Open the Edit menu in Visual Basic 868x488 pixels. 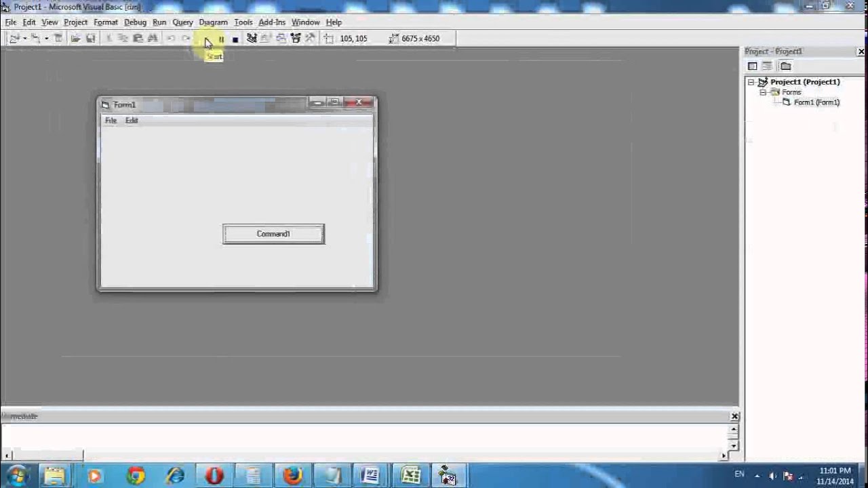pos(29,22)
